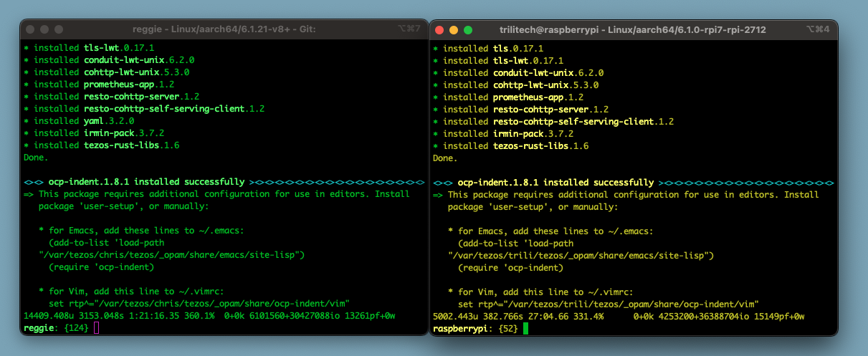Screen dimensions: 868x356
Task: Click the ⌥⌘7 shortcut label in reggie window
Action: (x=409, y=29)
